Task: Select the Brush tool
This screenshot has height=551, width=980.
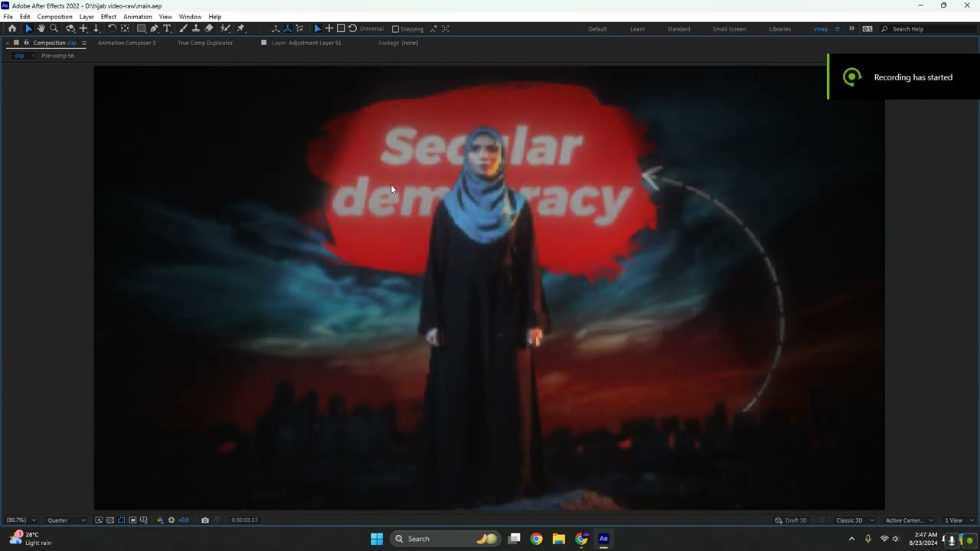Action: [x=183, y=28]
